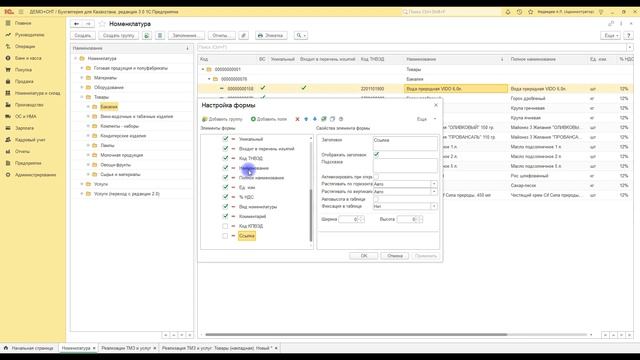Open the Номенклатура и склад section
The width and height of the screenshot is (640, 360).
click(x=37, y=93)
